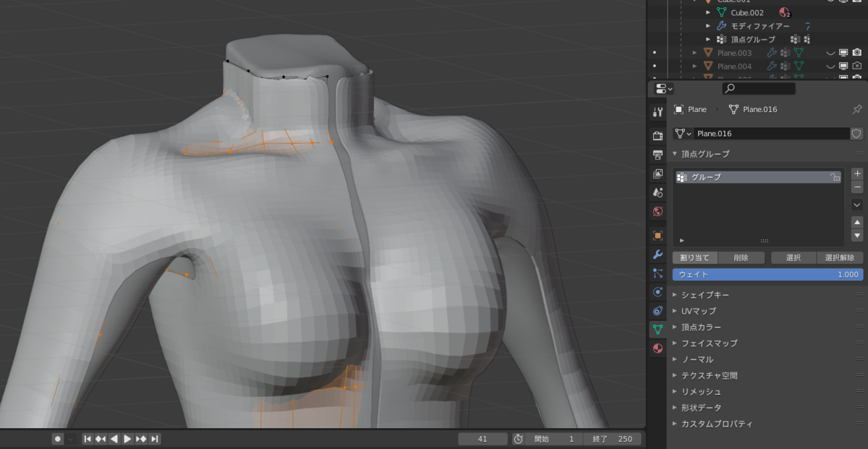
Task: Expand Plane.004 in the outliner
Action: tap(694, 66)
